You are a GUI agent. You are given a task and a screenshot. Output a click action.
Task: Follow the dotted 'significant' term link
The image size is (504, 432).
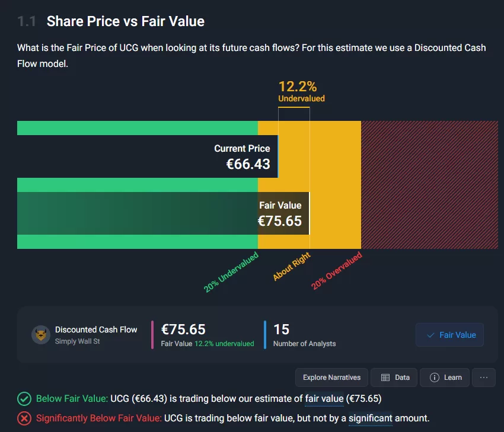[370, 418]
